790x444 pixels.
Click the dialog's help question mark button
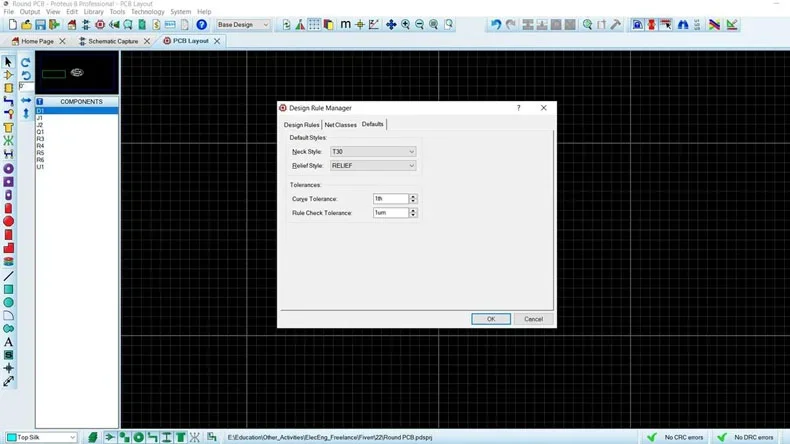[518, 108]
